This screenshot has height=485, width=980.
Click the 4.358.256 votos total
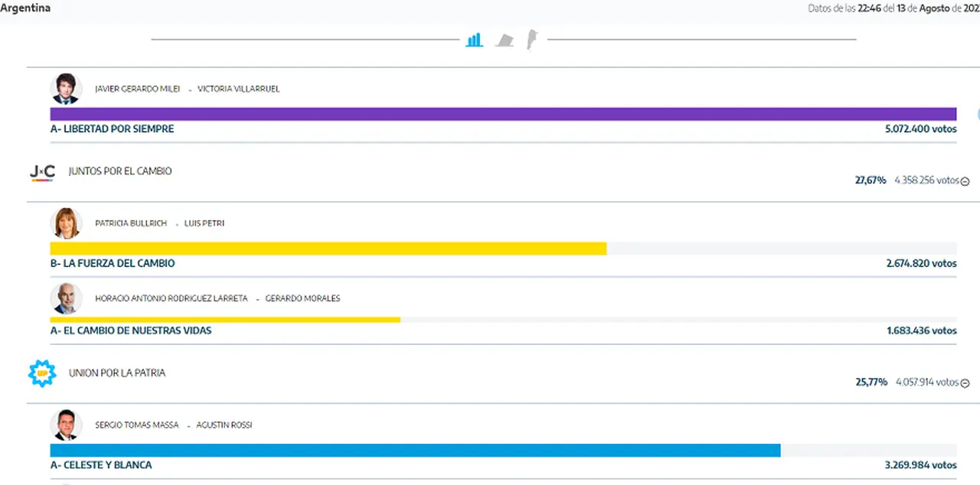(x=926, y=181)
